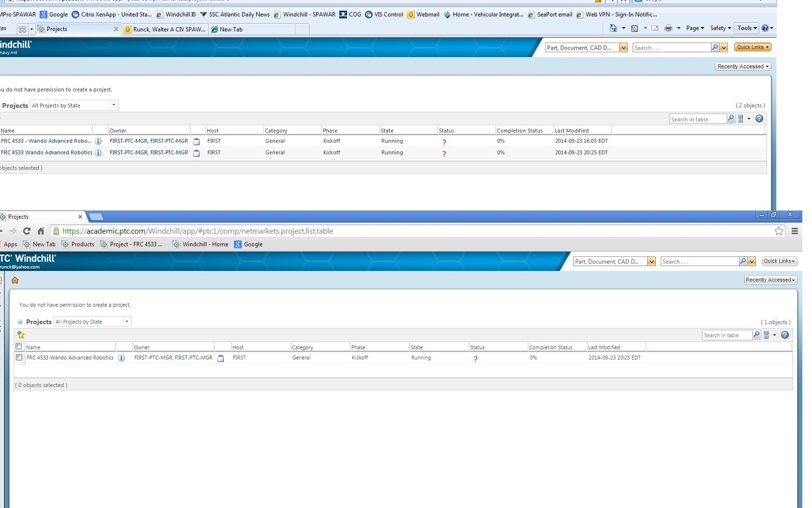Close the IE Projects tab

116,29
